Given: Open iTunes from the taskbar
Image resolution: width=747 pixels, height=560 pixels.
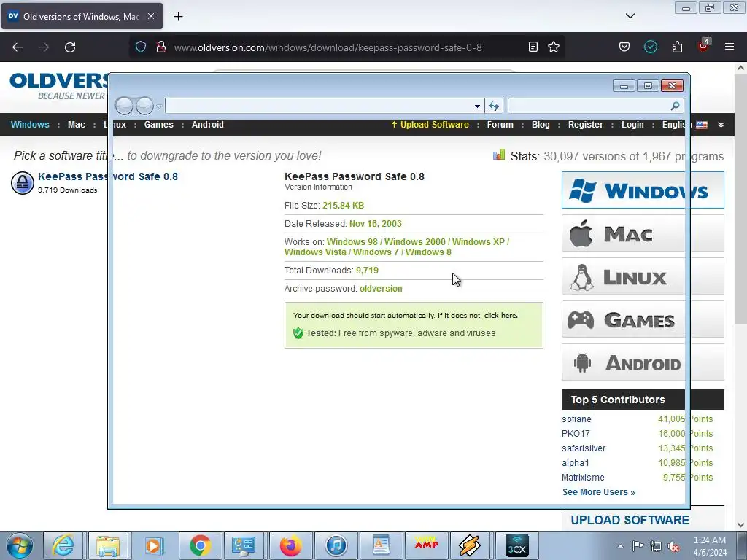Looking at the screenshot, I should 336,545.
